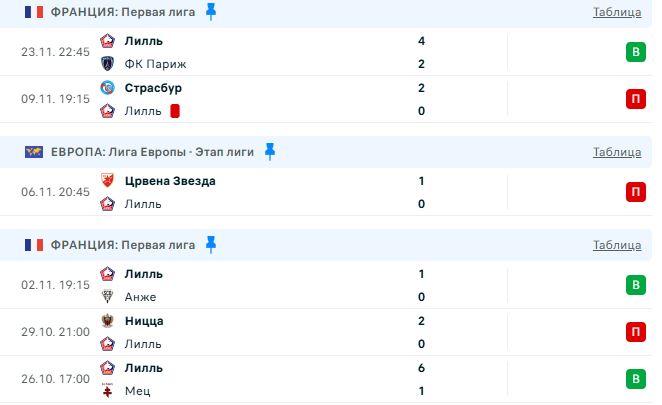Pin the first France Ligue 1 section

(210, 11)
